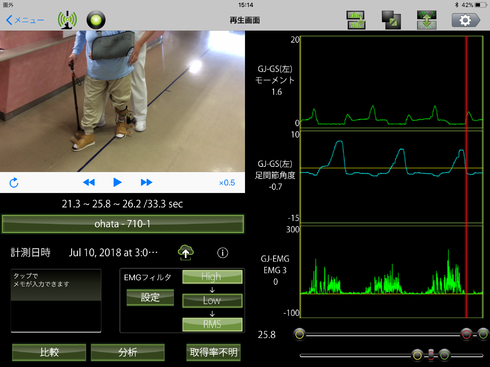Tap the green end handle on upper slider
The image size is (490, 367).
[483, 334]
